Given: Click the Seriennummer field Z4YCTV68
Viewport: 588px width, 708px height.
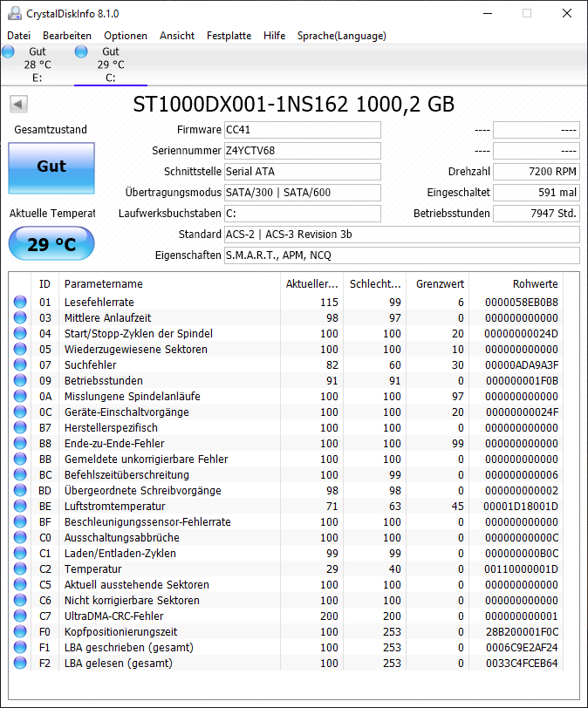Looking at the screenshot, I should pos(303,151).
